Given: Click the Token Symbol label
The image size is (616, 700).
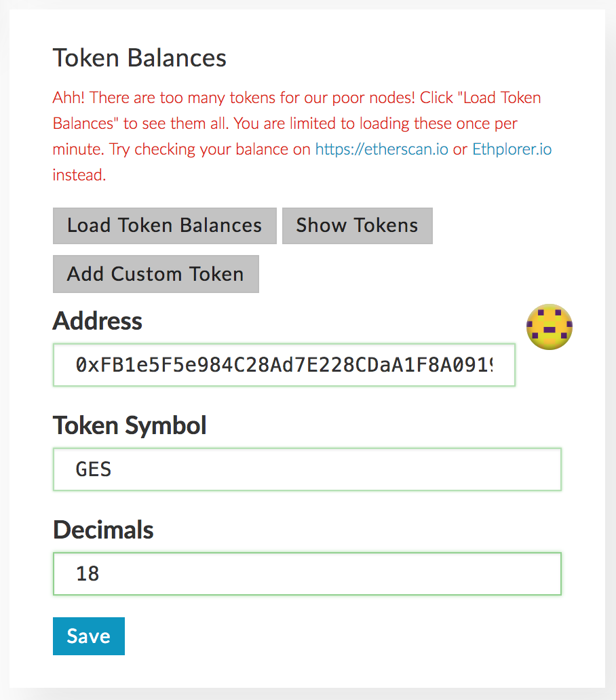Looking at the screenshot, I should click(130, 425).
